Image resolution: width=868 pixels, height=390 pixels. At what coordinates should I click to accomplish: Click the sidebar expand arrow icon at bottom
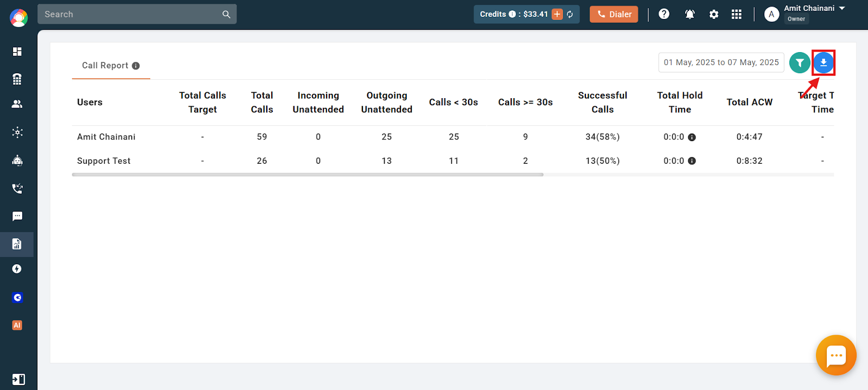pos(18,379)
